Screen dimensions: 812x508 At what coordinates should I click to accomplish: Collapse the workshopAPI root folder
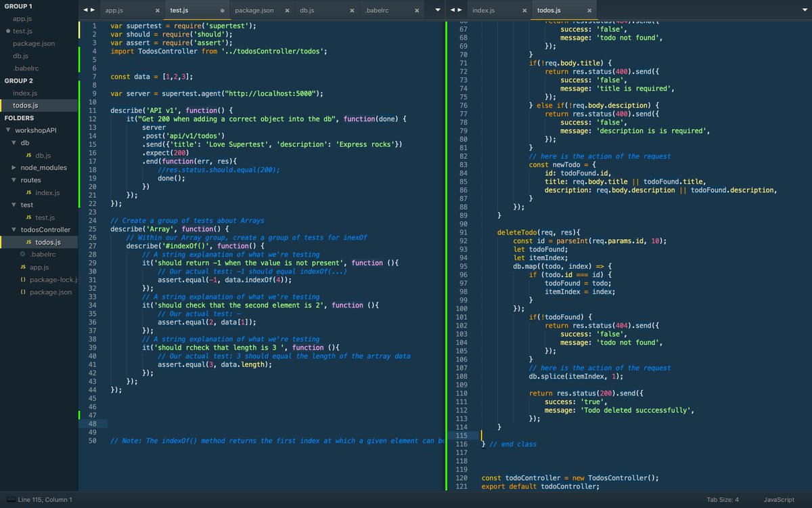point(7,130)
